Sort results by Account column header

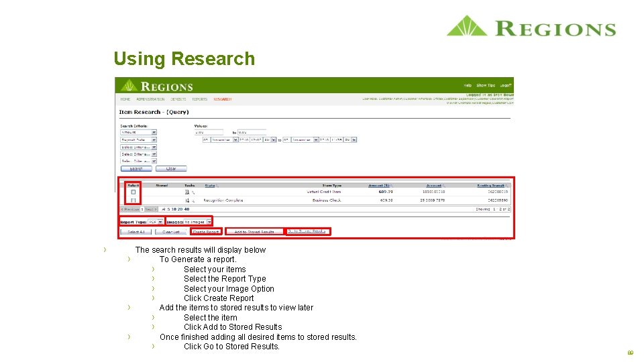pos(434,186)
